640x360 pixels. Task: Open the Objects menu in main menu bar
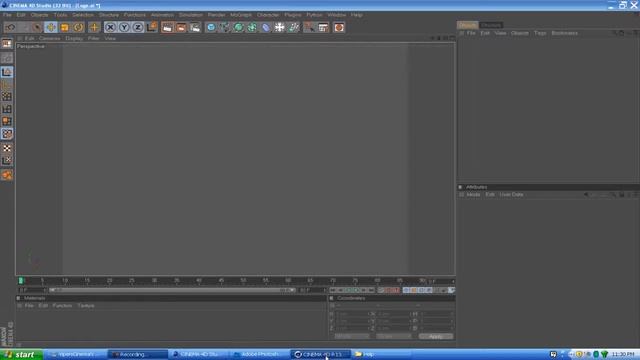39,15
